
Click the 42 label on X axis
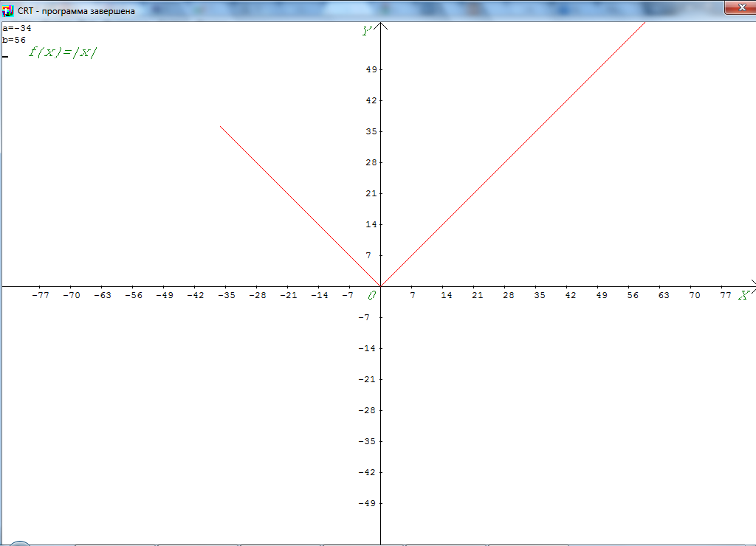click(x=571, y=295)
